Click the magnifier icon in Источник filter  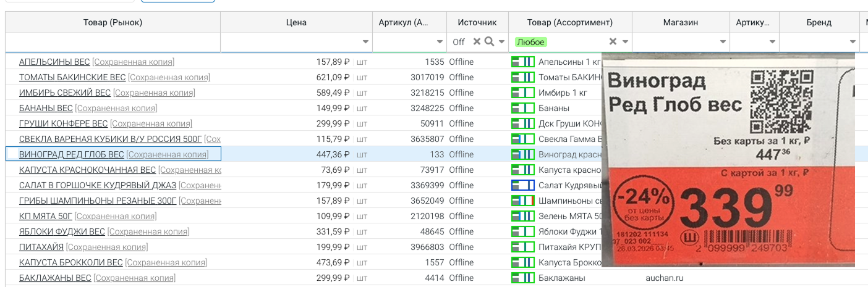(488, 42)
